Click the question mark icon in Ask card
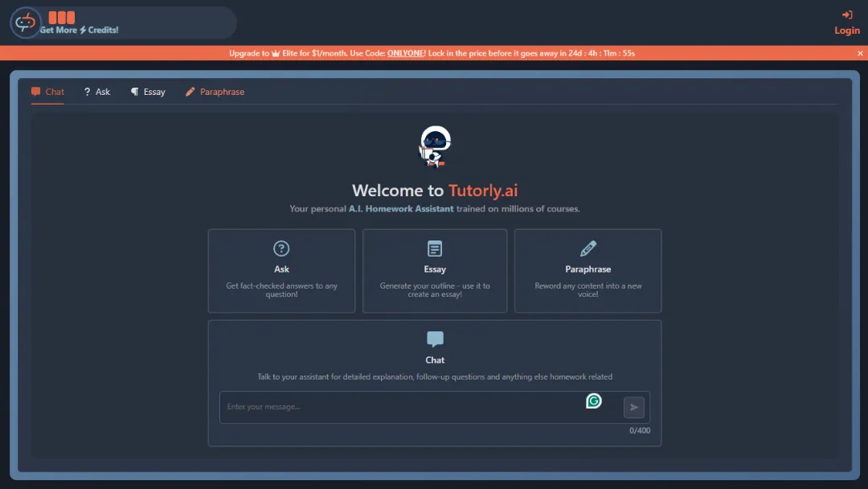868x489 pixels. click(x=281, y=249)
